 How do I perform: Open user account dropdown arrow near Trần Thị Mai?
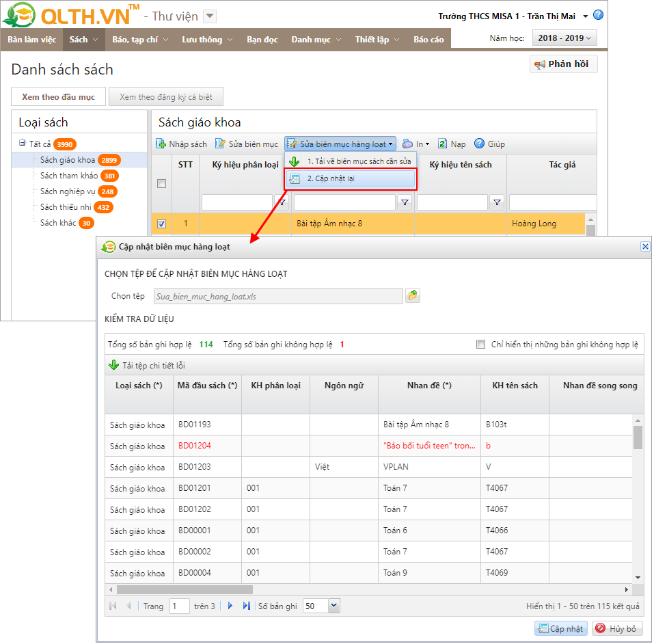585,16
